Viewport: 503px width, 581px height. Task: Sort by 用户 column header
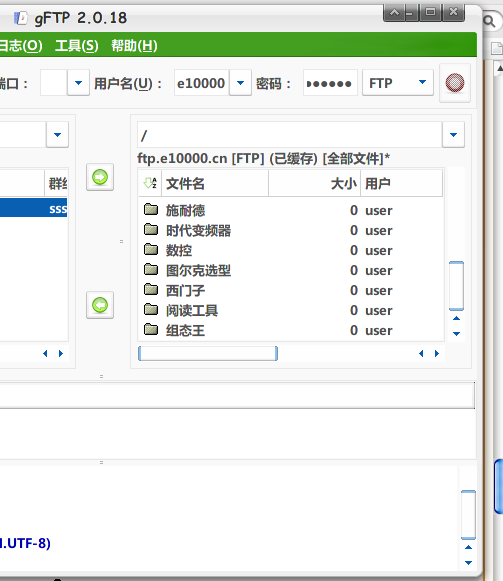coord(401,183)
